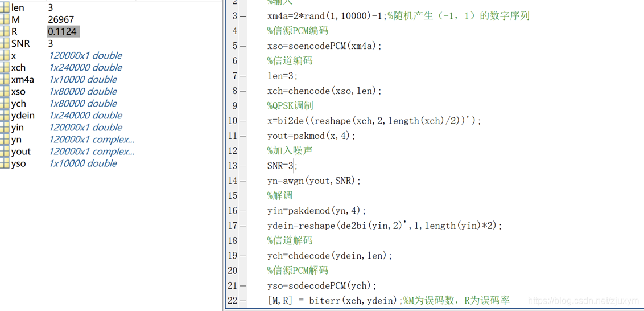The height and width of the screenshot is (311, 644).
Task: Set breakpoint dash on line 22
Action: tap(243, 301)
